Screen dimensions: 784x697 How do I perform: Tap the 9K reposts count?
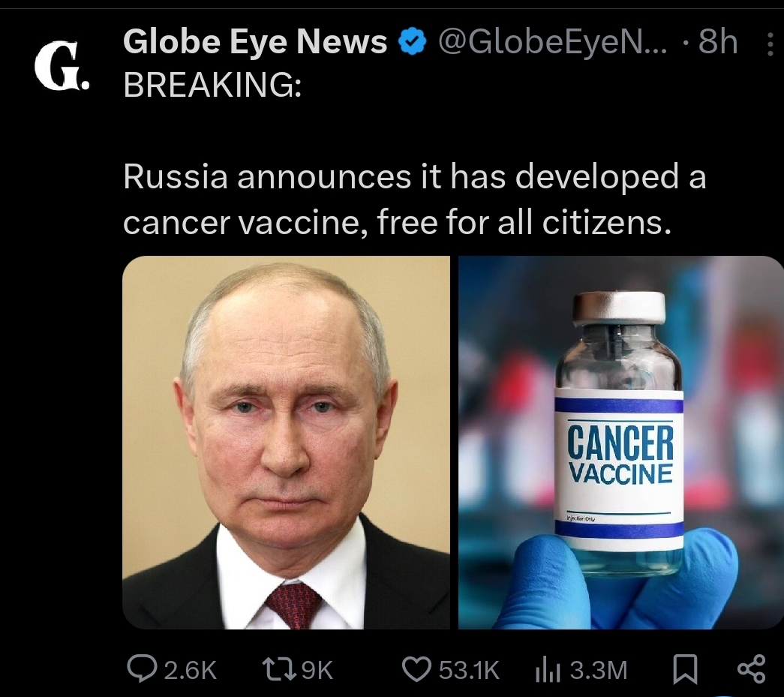(x=317, y=671)
